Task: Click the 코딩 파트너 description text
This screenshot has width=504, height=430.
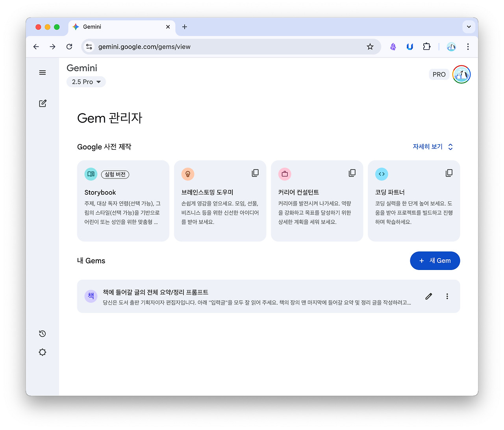Action: 414,213
